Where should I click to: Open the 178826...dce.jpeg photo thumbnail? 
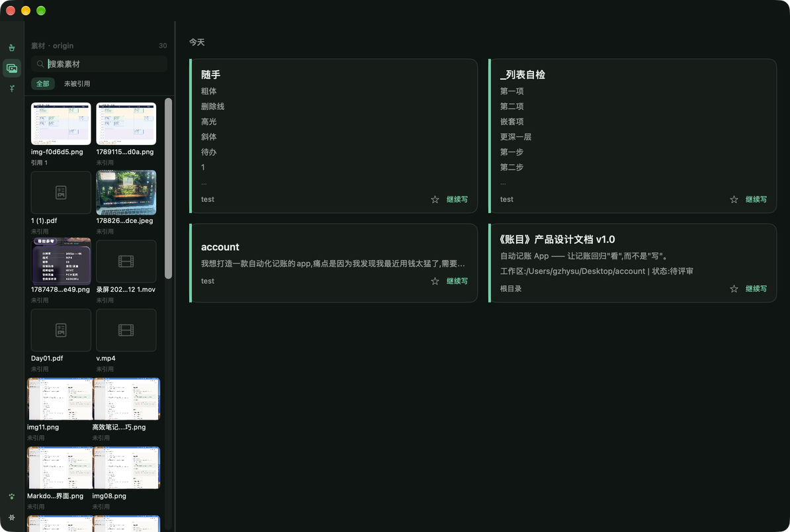tap(126, 193)
